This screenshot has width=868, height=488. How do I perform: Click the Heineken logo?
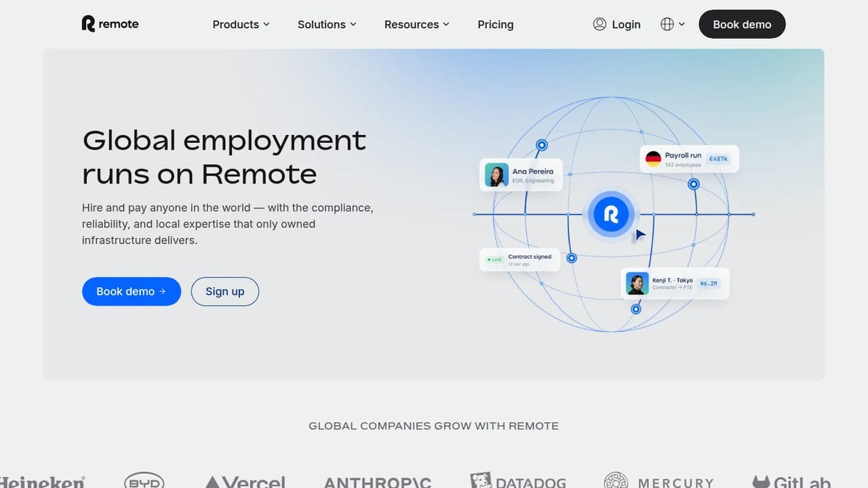coord(42,482)
